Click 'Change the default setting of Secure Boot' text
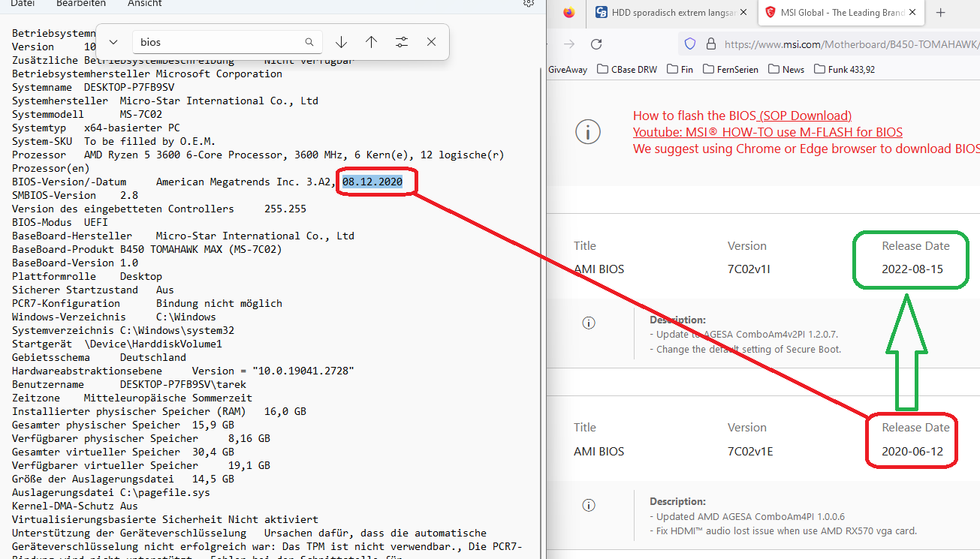Image resolution: width=980 pixels, height=559 pixels. tap(746, 349)
